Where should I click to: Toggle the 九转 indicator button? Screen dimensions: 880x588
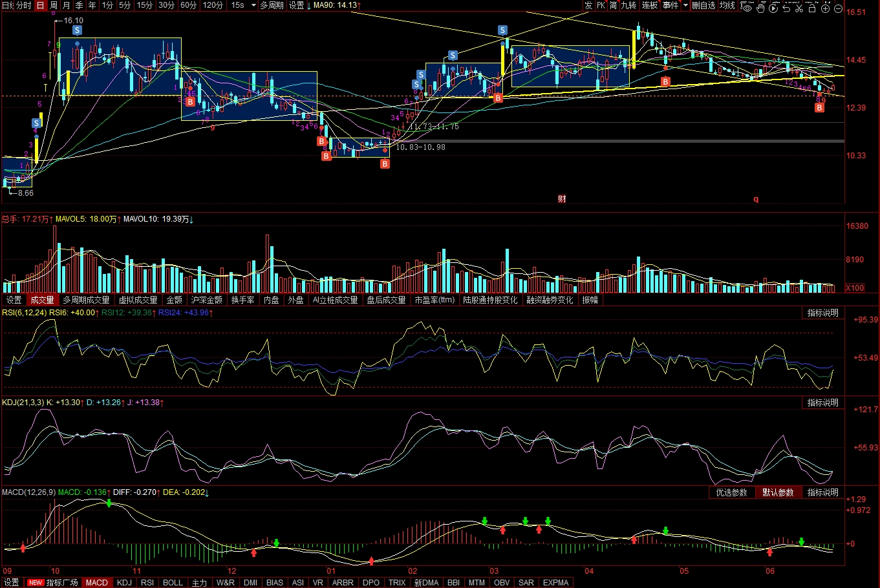coord(628,5)
